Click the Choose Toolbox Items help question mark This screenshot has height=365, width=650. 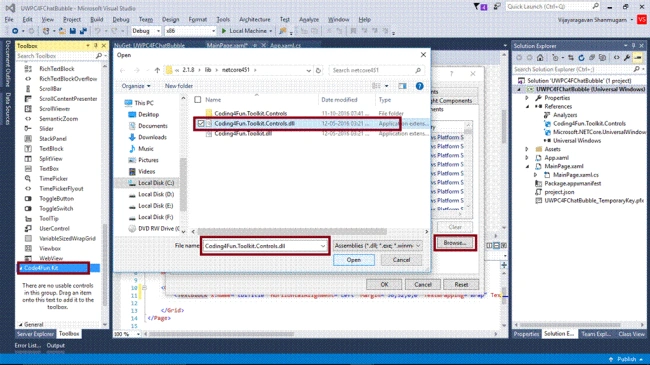[451, 74]
